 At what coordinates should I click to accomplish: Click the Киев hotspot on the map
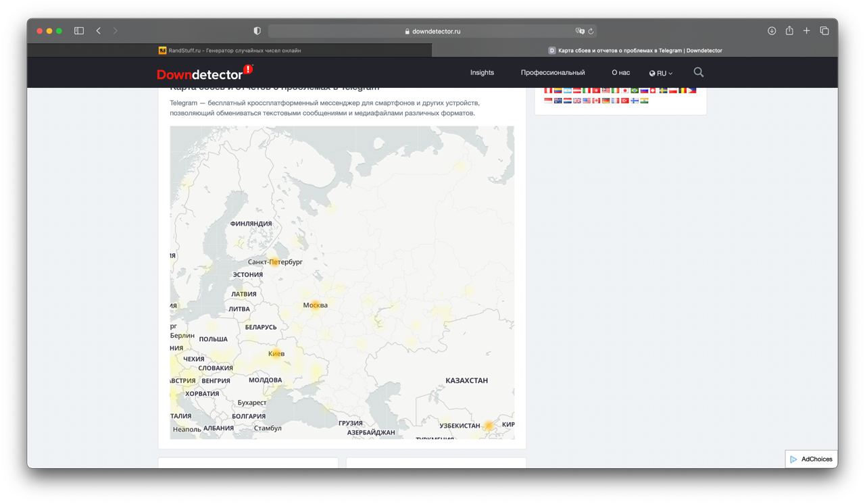point(276,353)
